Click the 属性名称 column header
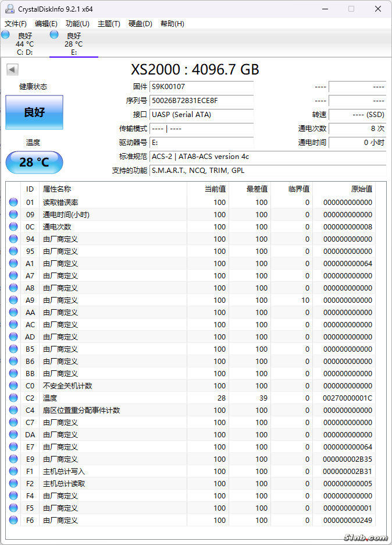 coord(57,189)
